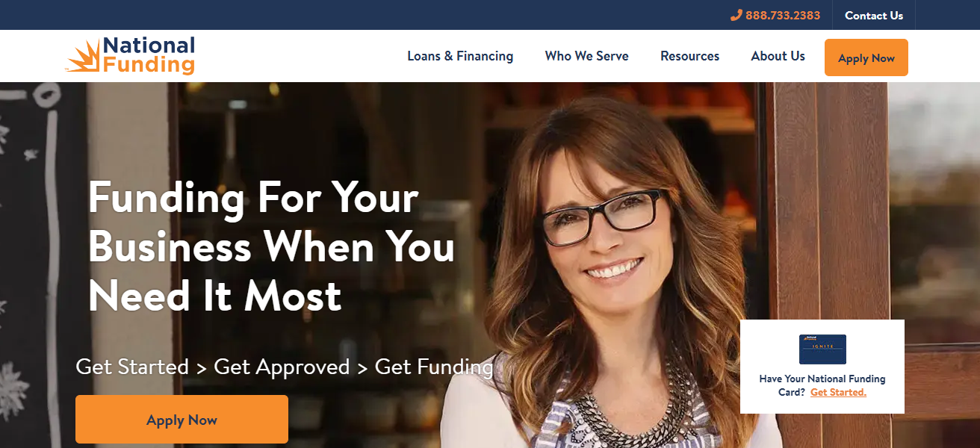Expand the About Us navigation menu
980x448 pixels.
[778, 56]
